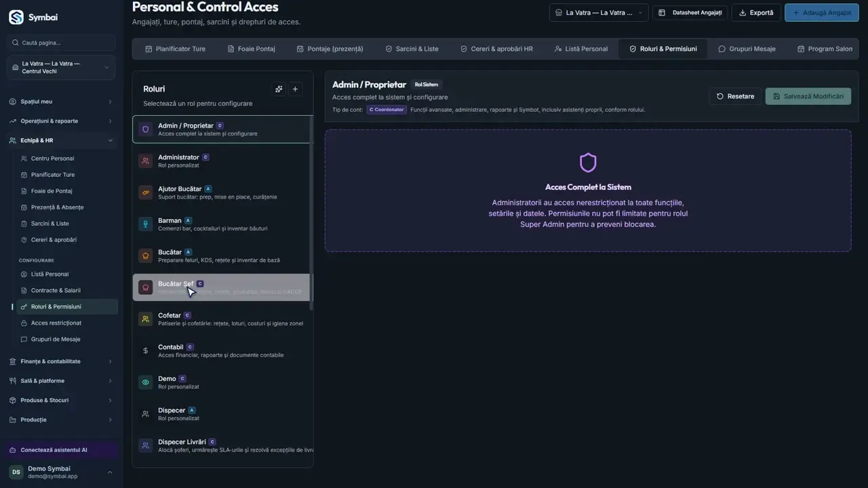
Task: Click the Symbai logo icon
Action: 16,17
